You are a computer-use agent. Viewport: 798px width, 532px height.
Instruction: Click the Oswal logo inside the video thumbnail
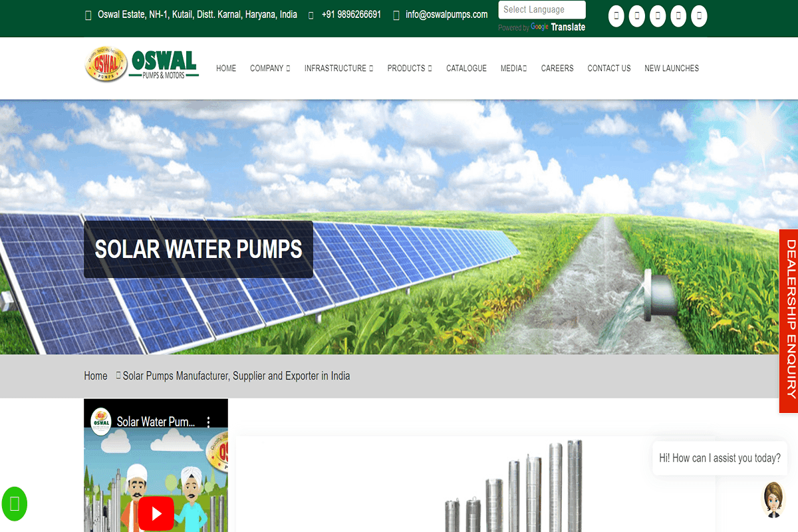point(100,421)
